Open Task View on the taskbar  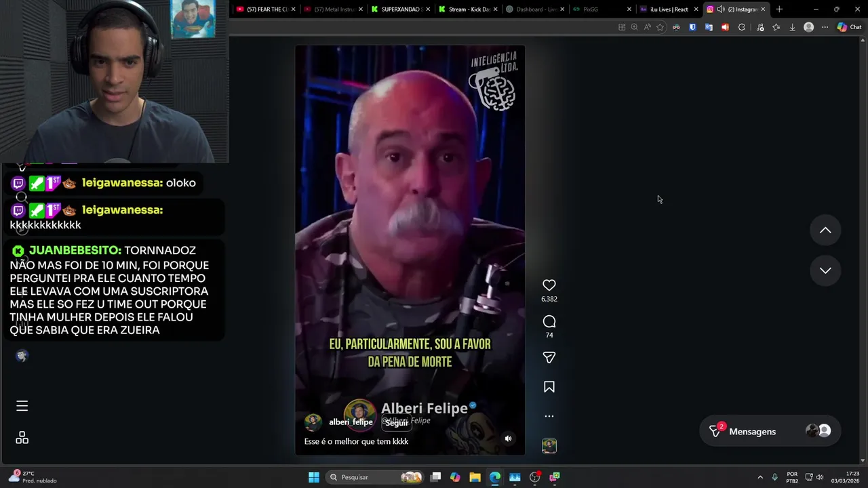point(436,477)
